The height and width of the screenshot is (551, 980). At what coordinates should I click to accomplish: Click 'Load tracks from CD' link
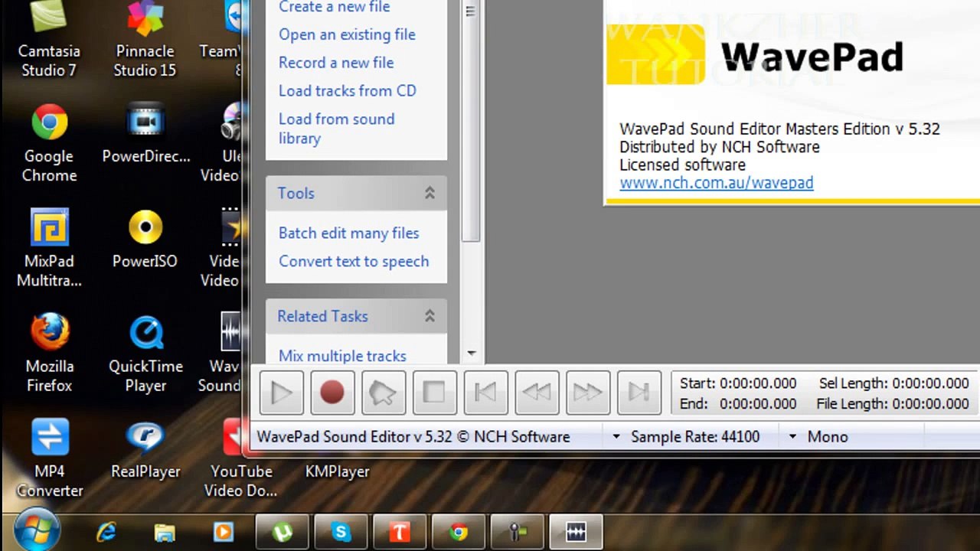[348, 91]
